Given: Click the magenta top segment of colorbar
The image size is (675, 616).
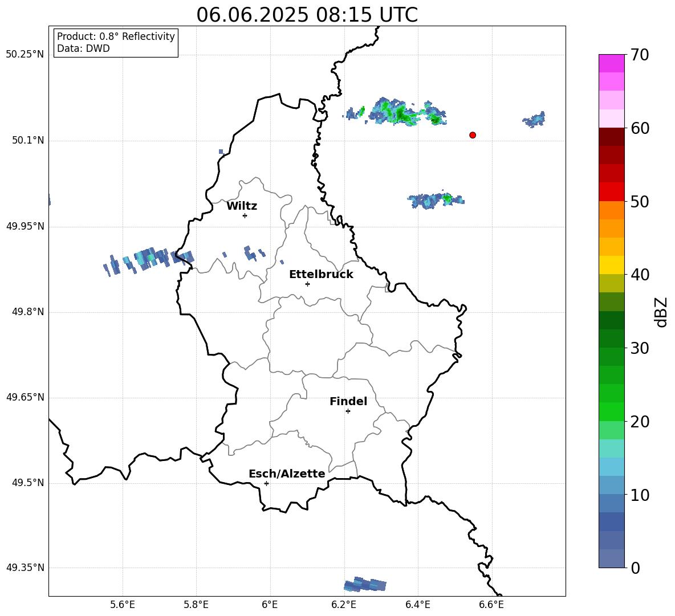Looking at the screenshot, I should [x=612, y=64].
